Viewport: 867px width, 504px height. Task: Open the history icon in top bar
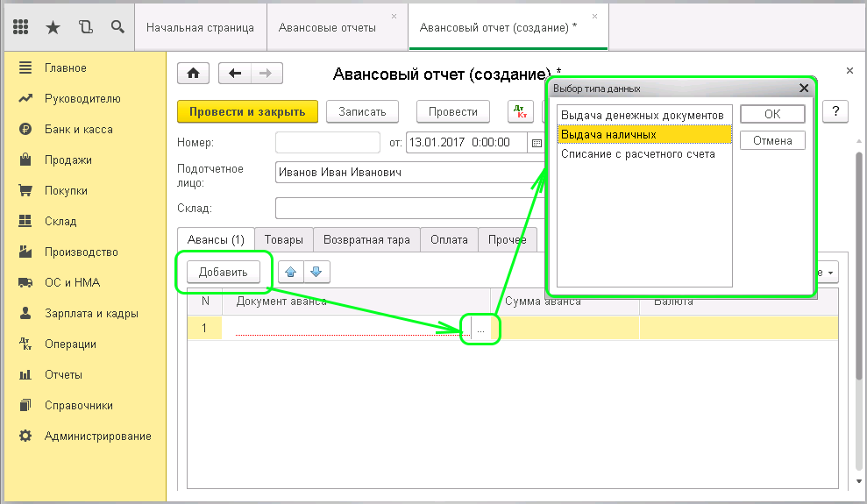point(85,27)
